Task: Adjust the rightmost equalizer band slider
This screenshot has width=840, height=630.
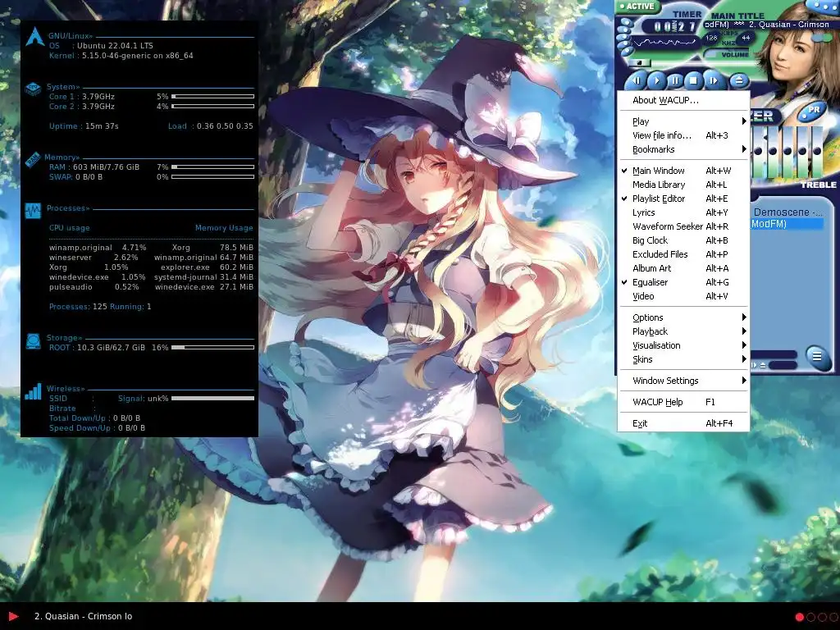Action: (x=816, y=153)
